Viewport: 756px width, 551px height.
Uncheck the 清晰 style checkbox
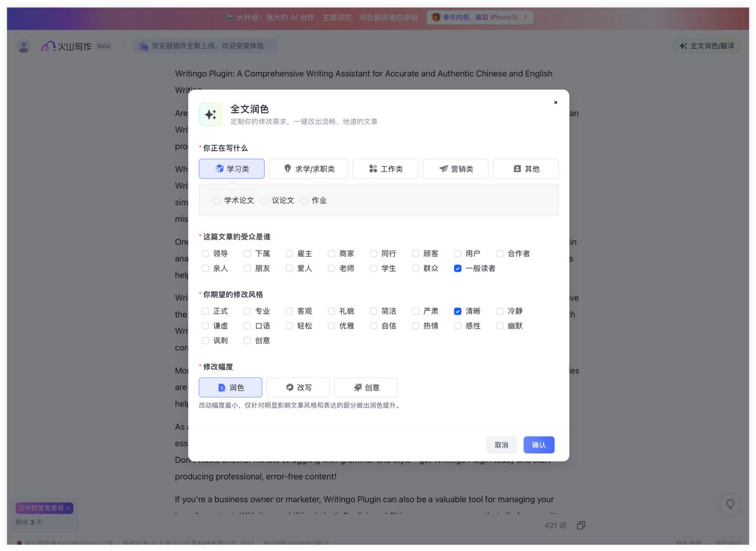tap(458, 311)
